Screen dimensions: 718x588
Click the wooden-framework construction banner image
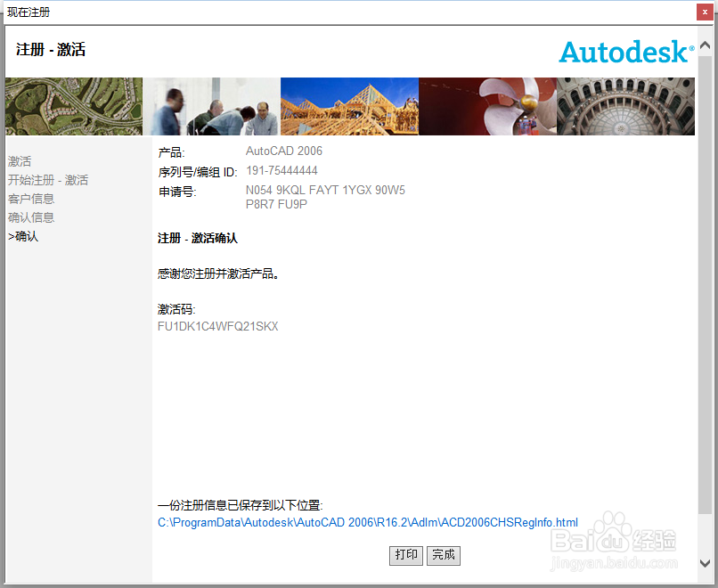pyautogui.click(x=349, y=106)
